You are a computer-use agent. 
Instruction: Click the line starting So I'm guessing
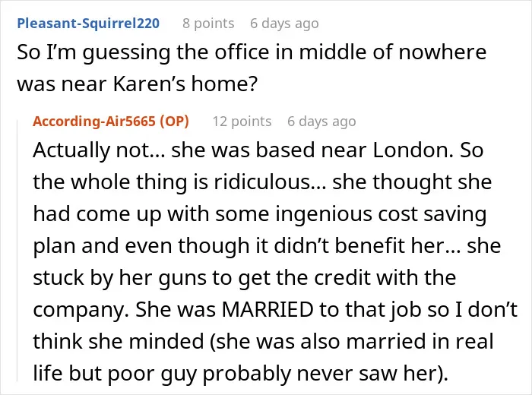252,52
